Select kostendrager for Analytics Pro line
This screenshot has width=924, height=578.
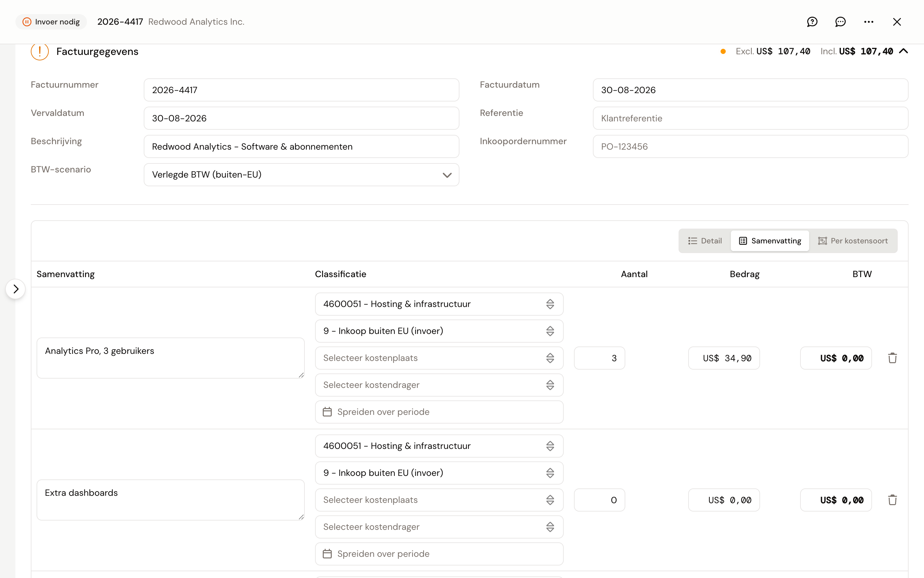[x=439, y=385]
